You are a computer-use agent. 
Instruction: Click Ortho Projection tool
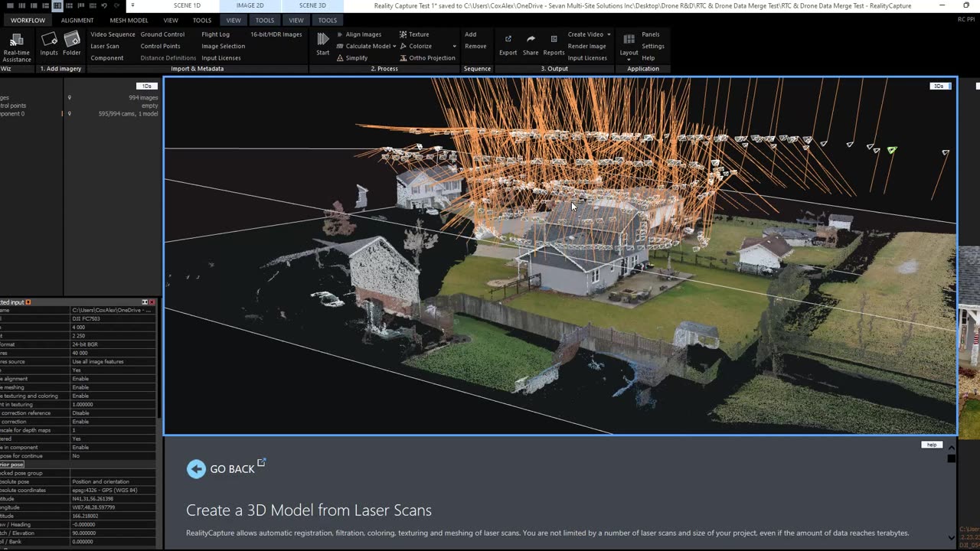427,58
